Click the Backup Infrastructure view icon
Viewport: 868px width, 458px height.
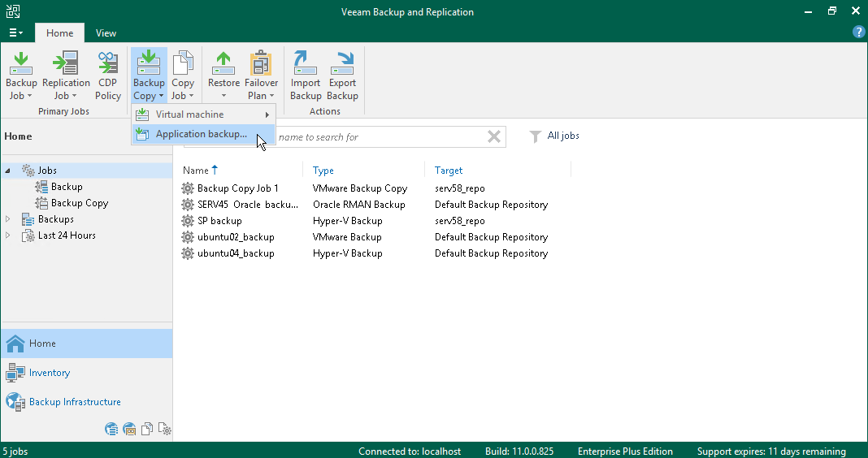point(15,402)
